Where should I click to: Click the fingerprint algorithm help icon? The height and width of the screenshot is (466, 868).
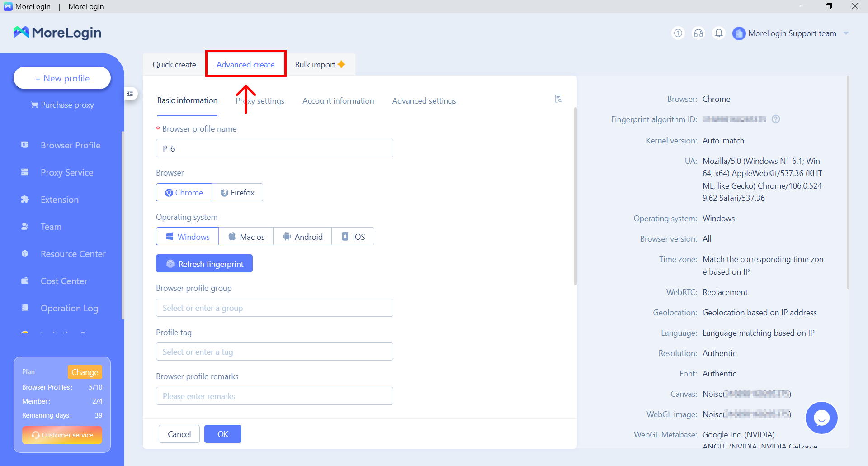pos(776,119)
